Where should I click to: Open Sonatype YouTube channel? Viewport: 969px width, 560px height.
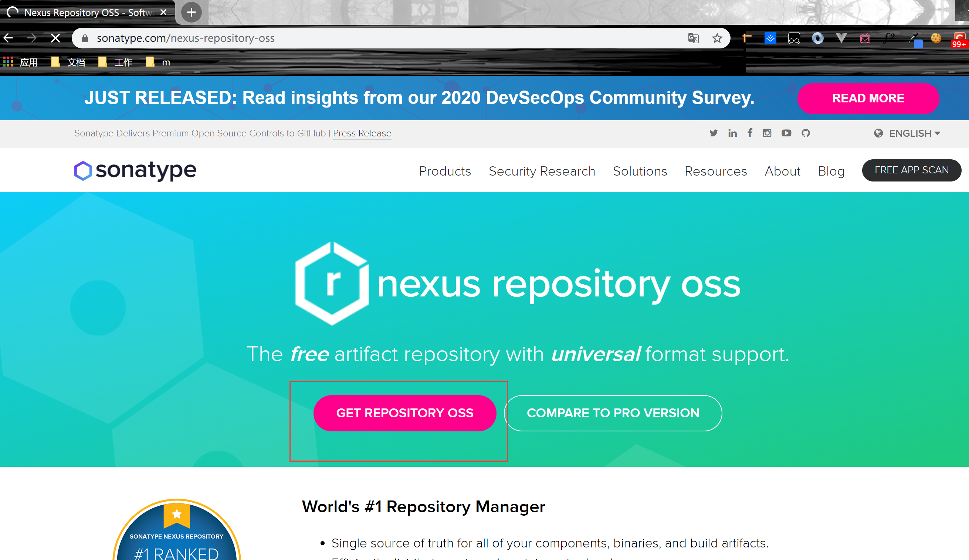pos(786,133)
